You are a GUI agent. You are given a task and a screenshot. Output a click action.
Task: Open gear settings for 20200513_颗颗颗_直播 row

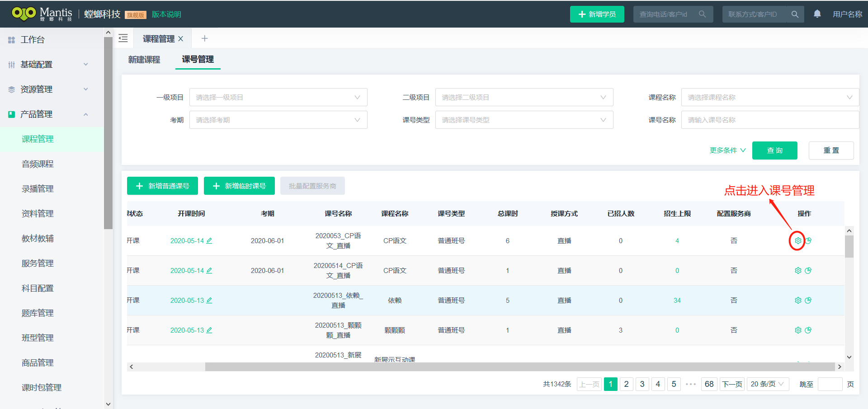798,330
